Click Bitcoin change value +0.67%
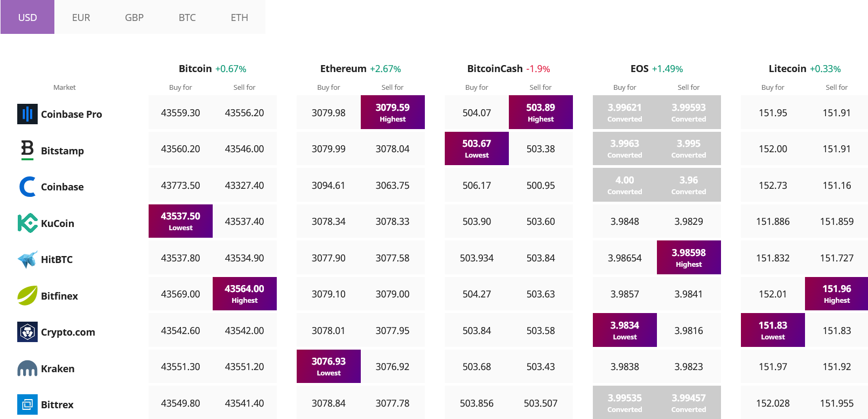This screenshot has width=868, height=419. pos(230,69)
